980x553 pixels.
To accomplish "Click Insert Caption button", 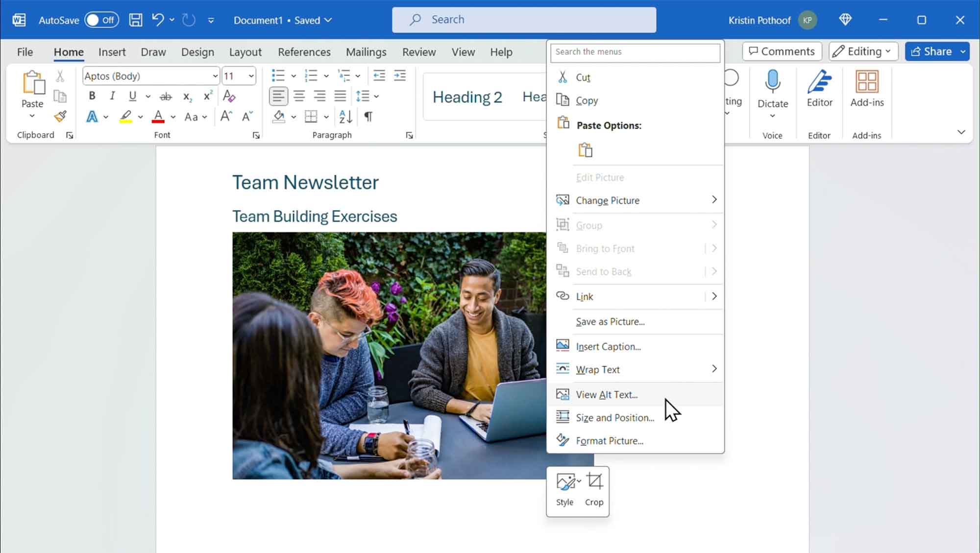I will click(607, 346).
